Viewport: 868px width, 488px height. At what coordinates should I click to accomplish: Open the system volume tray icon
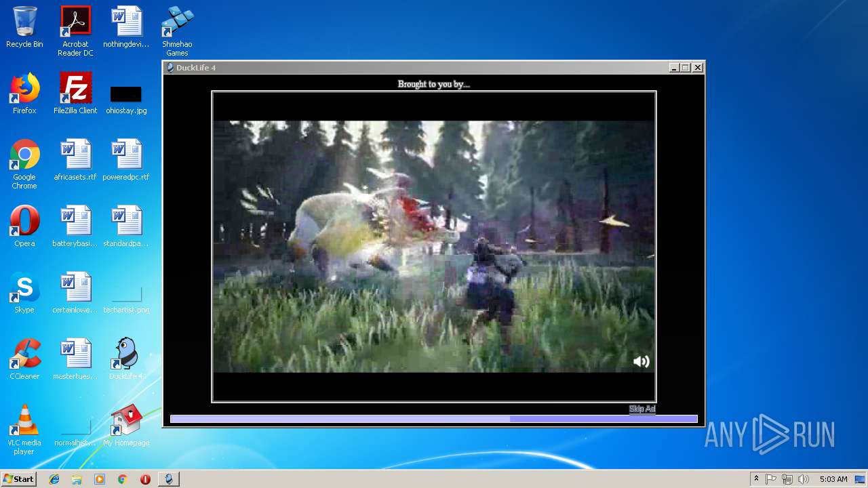[x=804, y=479]
